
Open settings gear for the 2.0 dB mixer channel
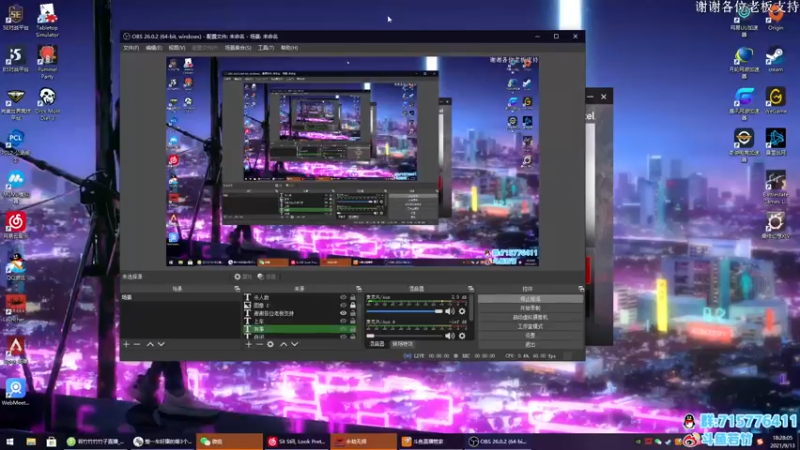coord(462,311)
